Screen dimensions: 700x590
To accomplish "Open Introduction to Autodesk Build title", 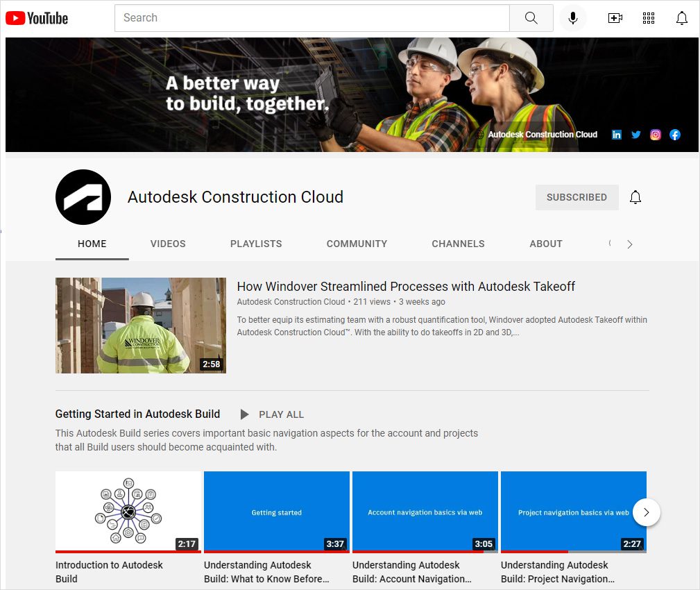I will pyautogui.click(x=109, y=572).
